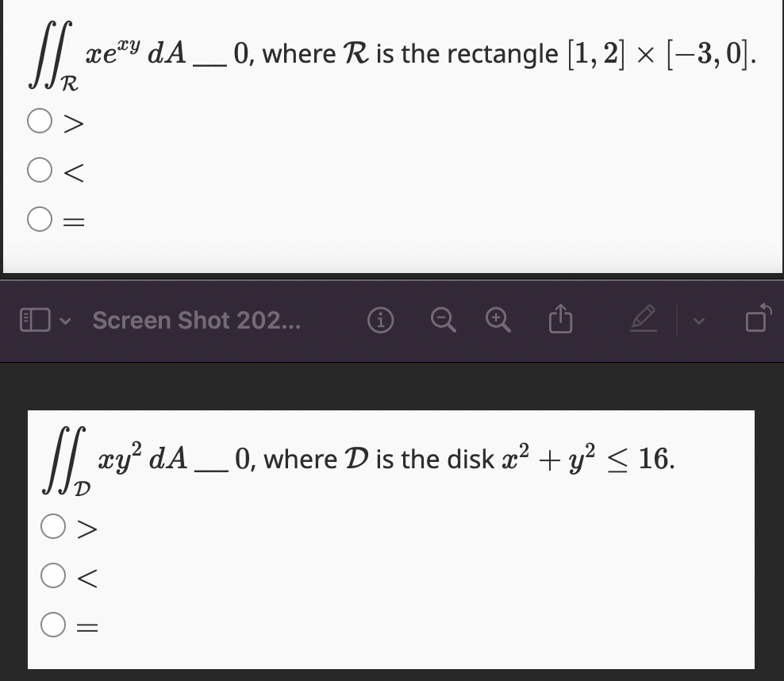Open Markup with the pencil icon
784x681 pixels.
pyautogui.click(x=644, y=320)
